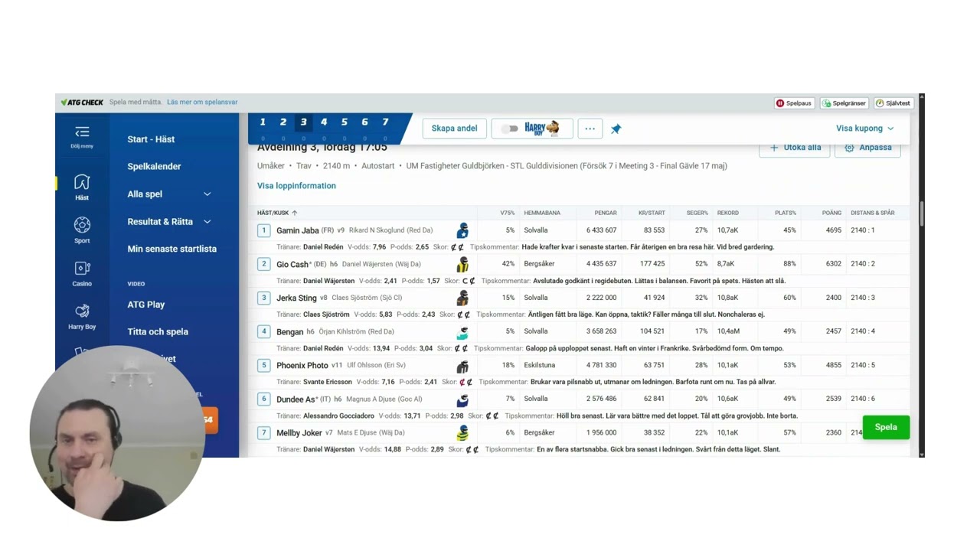
Task: Sort by Rekord column header
Action: 728,213
